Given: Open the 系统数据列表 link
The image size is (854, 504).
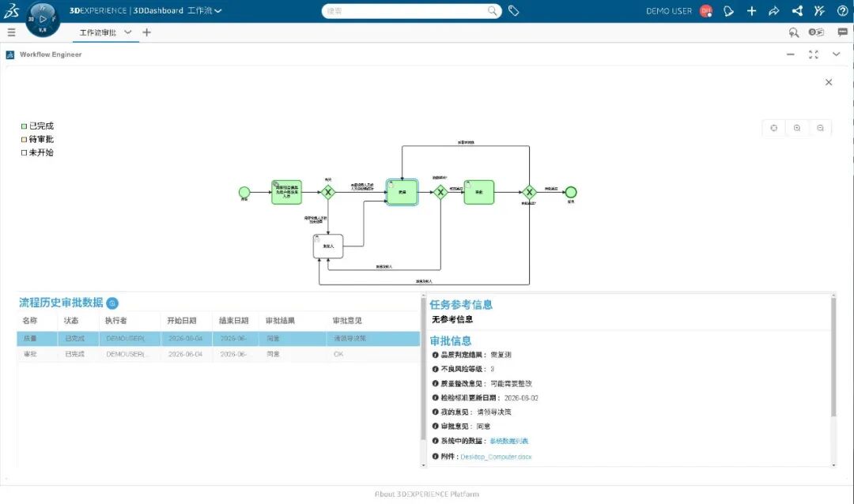Looking at the screenshot, I should [508, 441].
